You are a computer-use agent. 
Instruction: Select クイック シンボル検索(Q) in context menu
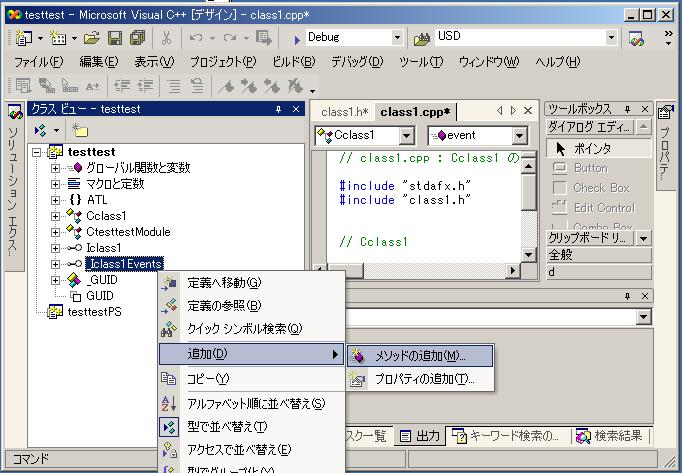tap(252, 329)
